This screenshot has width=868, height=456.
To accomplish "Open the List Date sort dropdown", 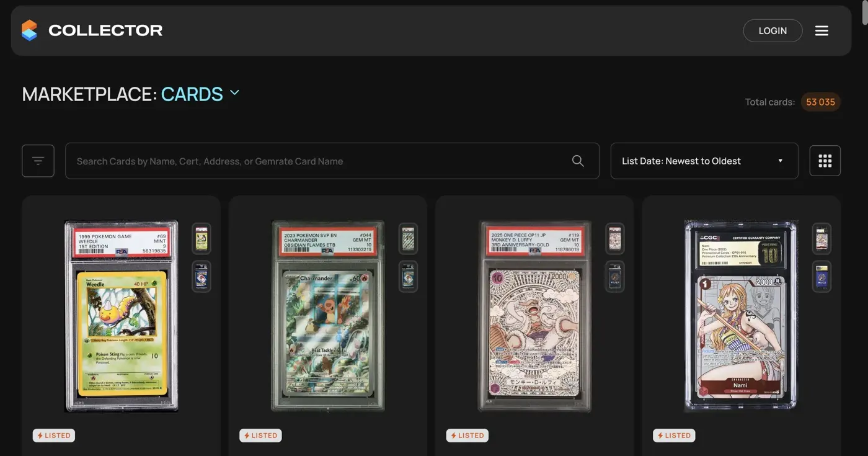I will click(x=704, y=161).
